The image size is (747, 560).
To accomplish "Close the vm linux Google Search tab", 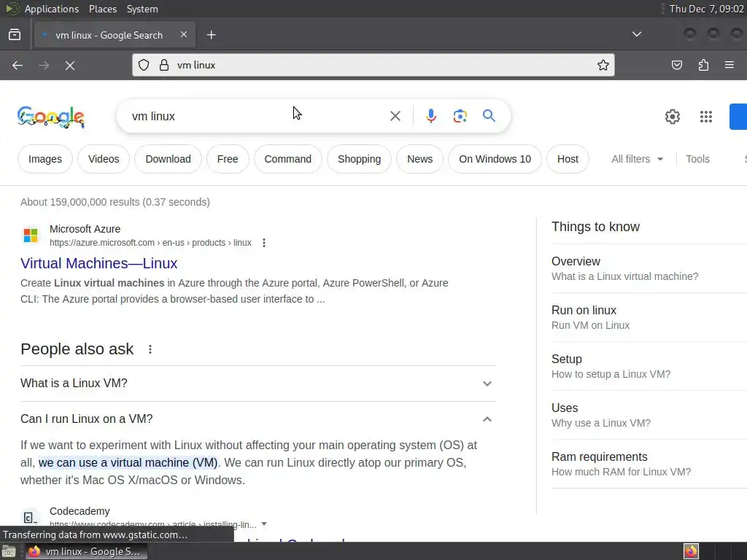I will [184, 34].
